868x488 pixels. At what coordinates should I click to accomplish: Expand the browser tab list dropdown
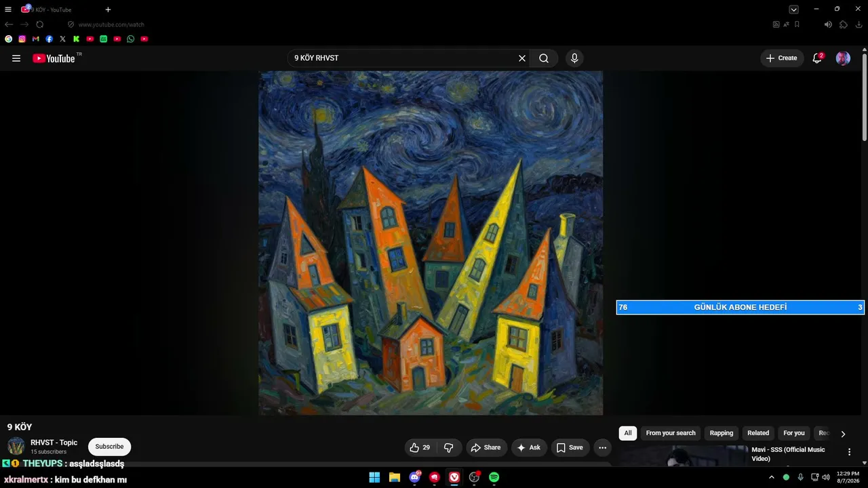(793, 9)
